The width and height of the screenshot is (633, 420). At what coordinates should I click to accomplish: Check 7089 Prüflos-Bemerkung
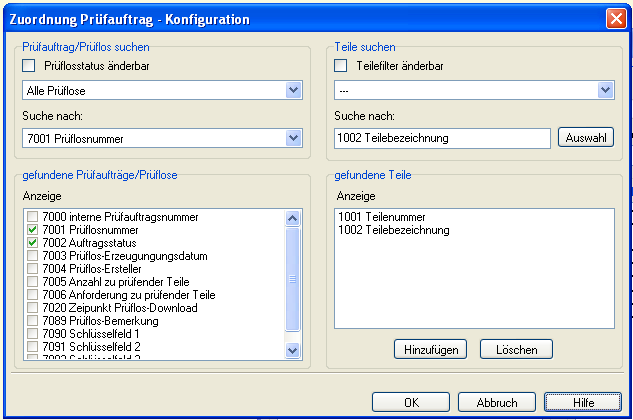pyautogui.click(x=32, y=321)
